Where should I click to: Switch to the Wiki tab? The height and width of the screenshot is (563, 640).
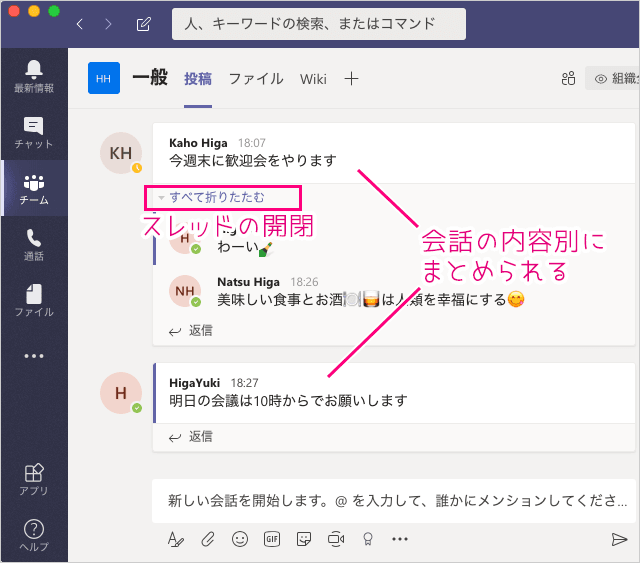click(313, 79)
